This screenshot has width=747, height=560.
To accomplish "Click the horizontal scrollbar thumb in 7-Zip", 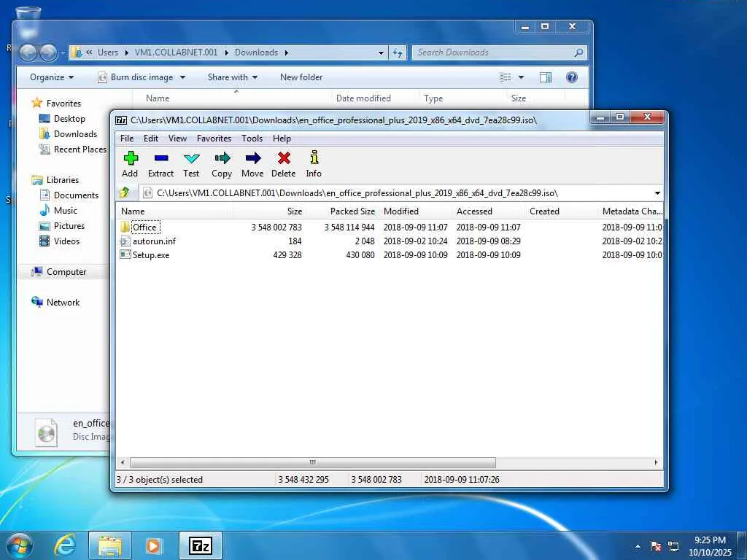I will point(312,462).
